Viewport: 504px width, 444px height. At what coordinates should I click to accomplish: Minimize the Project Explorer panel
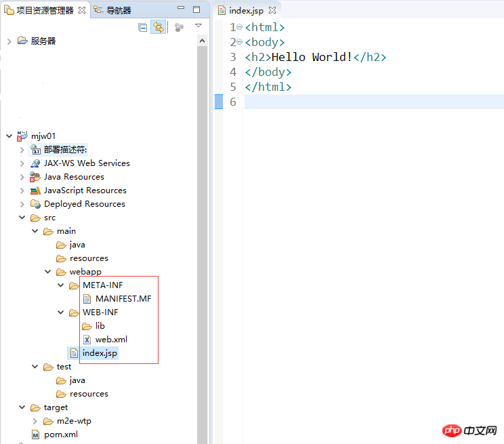click(181, 7)
